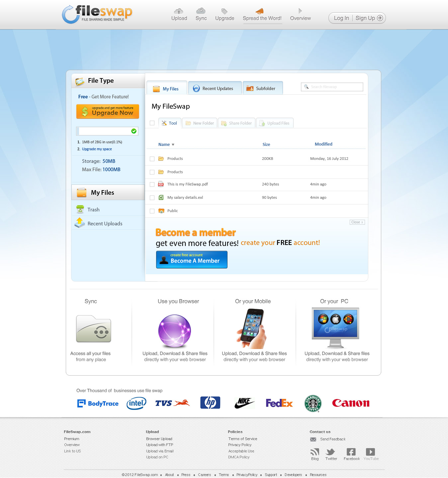Open the Tool dropdown in file toolbar
This screenshot has height=478, width=448.
169,123
